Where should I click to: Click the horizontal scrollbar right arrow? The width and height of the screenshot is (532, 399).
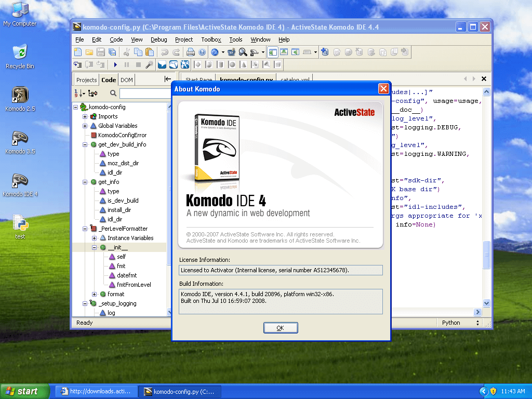[x=478, y=312]
